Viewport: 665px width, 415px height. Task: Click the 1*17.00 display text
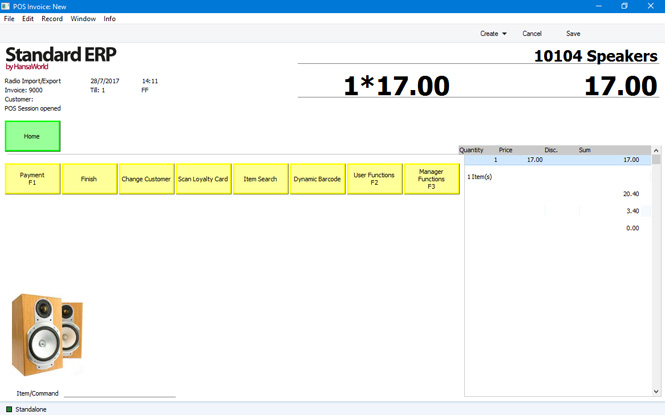(397, 86)
